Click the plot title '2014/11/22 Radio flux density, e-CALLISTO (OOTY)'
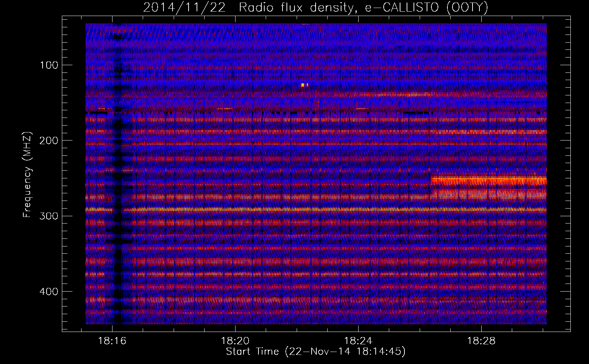Viewport: 589px width, 364px height. pyautogui.click(x=315, y=8)
